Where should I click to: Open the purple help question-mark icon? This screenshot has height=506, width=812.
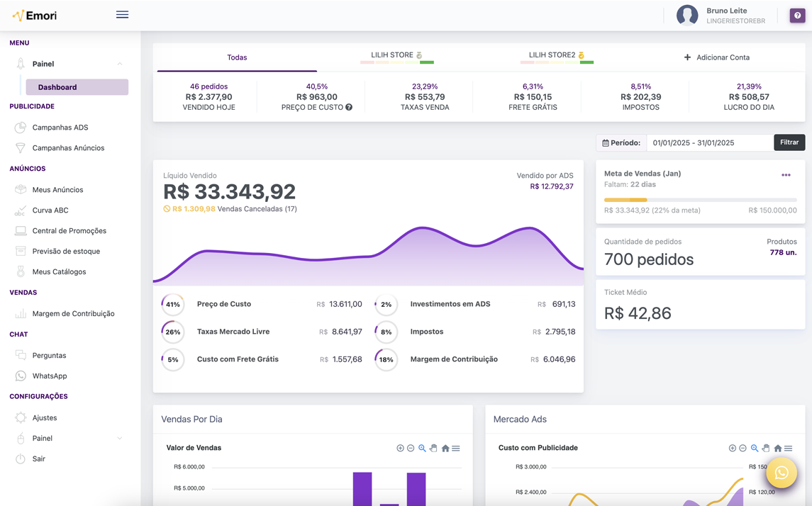pyautogui.click(x=797, y=16)
